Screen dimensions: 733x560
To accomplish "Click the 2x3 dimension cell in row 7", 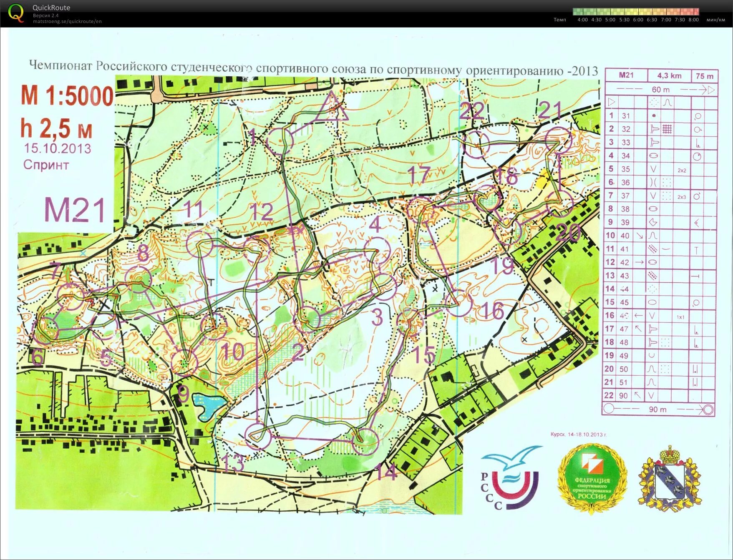I will coord(682,197).
